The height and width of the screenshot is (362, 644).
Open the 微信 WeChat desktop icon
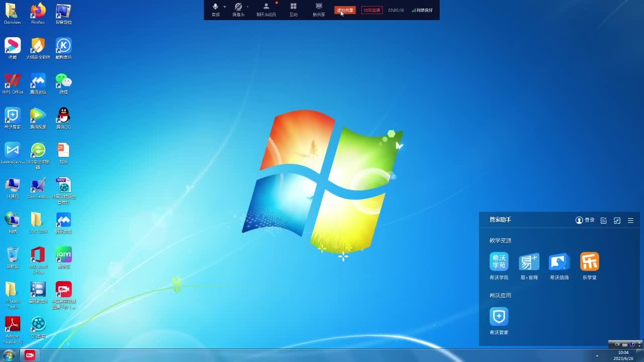(x=63, y=83)
